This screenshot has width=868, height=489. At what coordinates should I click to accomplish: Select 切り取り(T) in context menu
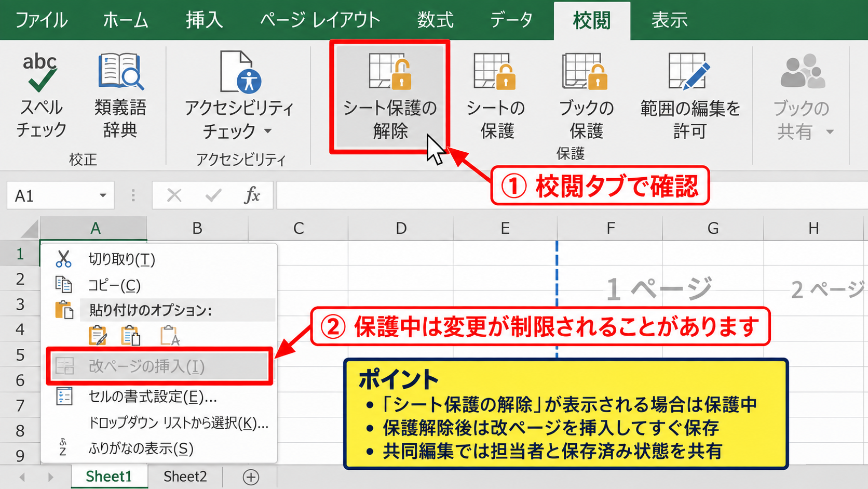click(x=159, y=259)
